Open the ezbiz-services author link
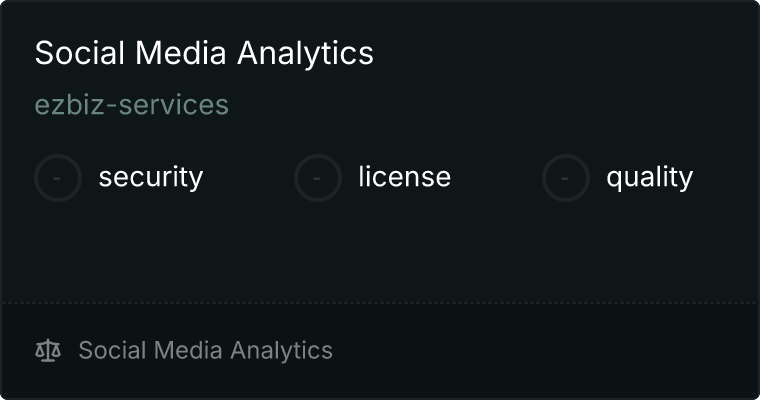 (132, 105)
